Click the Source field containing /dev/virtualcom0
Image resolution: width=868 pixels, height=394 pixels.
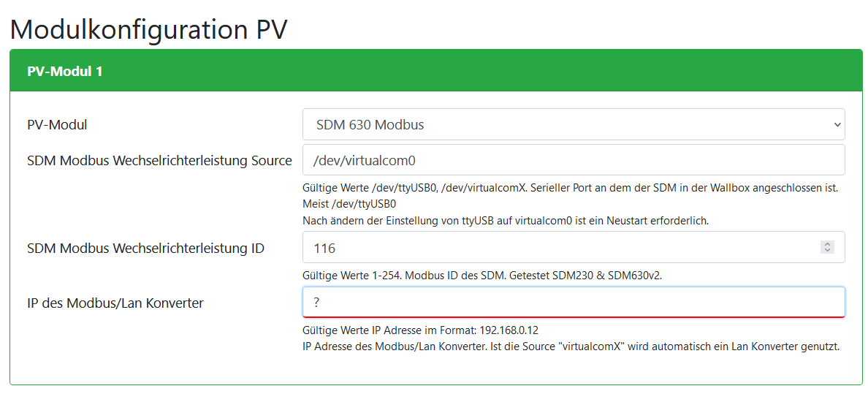coord(574,159)
